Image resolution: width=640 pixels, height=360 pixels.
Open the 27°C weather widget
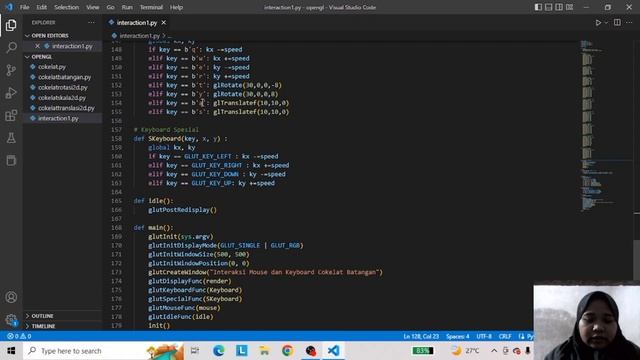(465, 351)
